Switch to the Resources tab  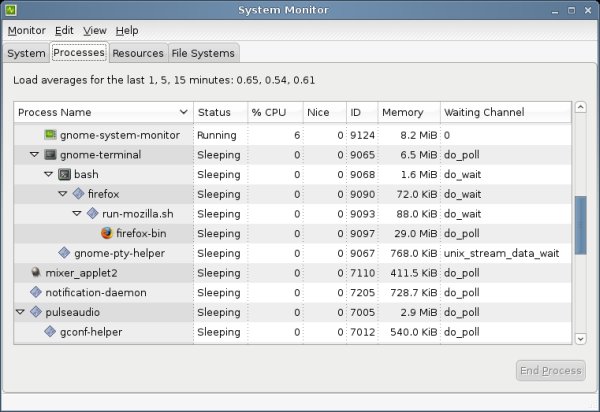pyautogui.click(x=138, y=53)
